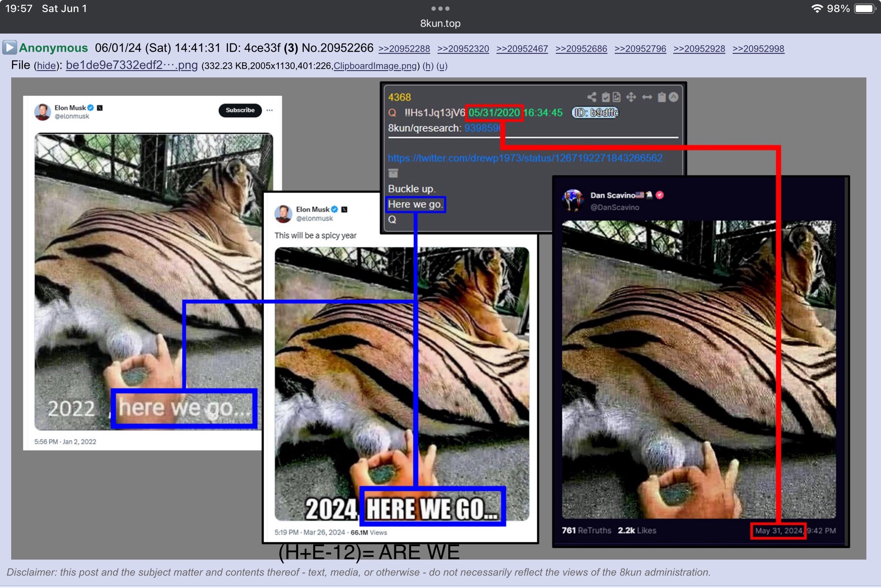Open the be1de9e7332edf2 png file link
Image resolution: width=881 pixels, height=588 pixels.
tap(132, 65)
